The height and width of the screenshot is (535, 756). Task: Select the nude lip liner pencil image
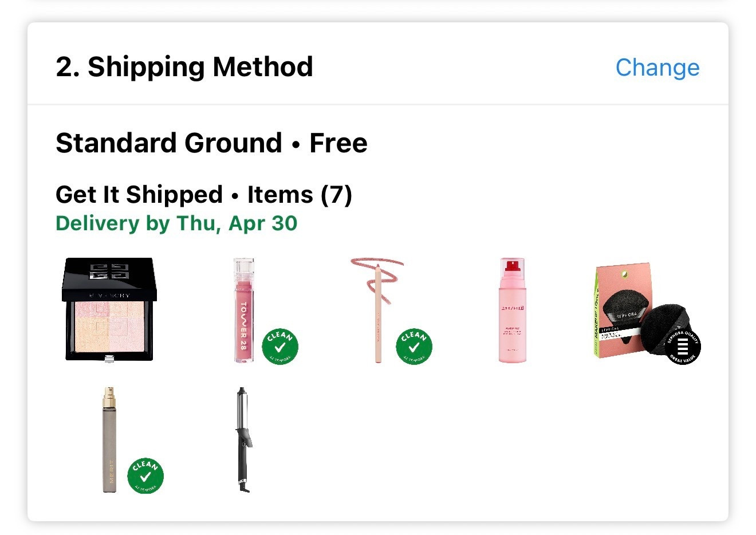pyautogui.click(x=377, y=312)
